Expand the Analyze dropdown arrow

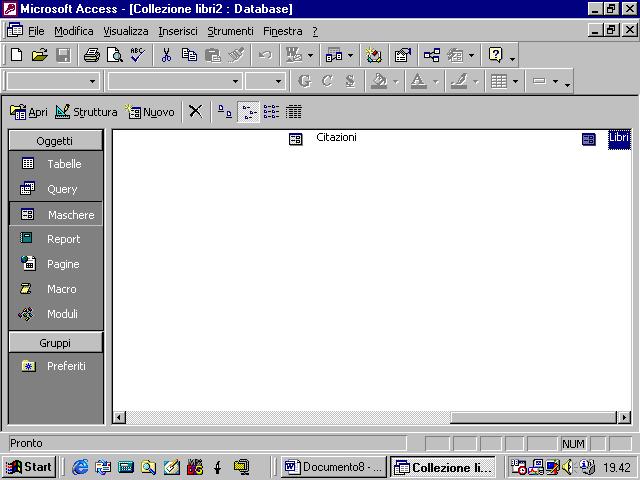click(350, 55)
